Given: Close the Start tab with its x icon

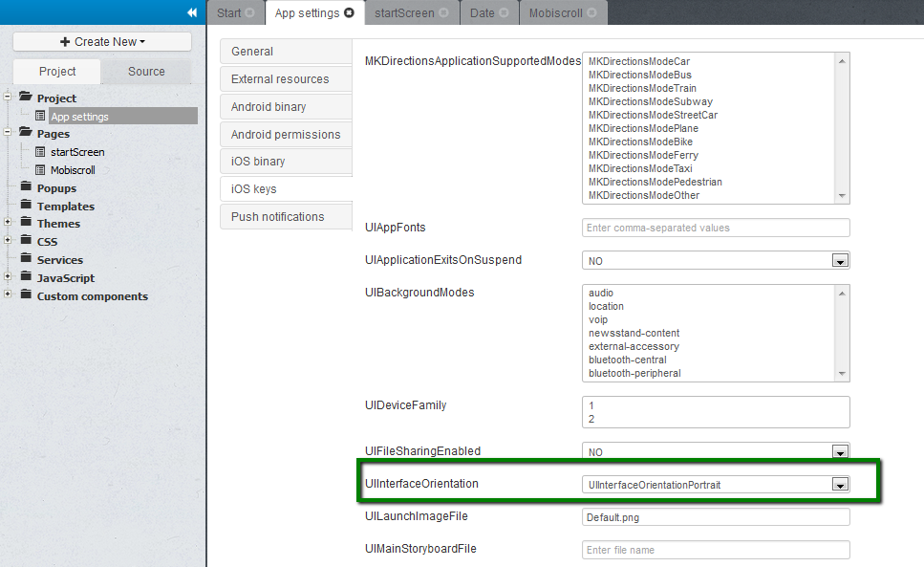Looking at the screenshot, I should (250, 13).
